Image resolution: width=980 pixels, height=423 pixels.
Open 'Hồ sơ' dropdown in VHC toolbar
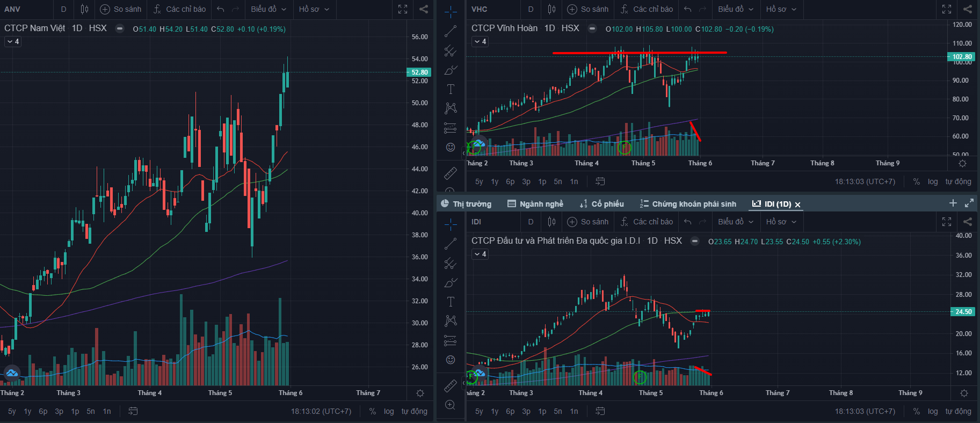[781, 9]
